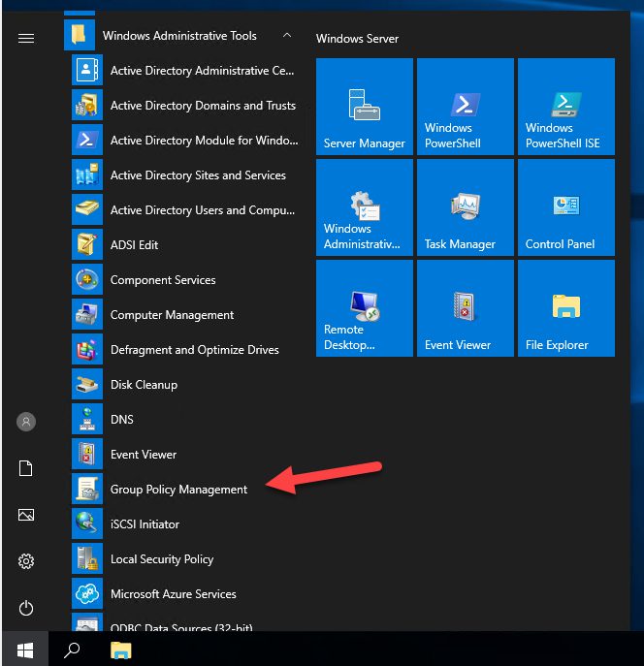Open Component Services icon
Image resolution: width=644 pixels, height=666 pixels.
87,279
